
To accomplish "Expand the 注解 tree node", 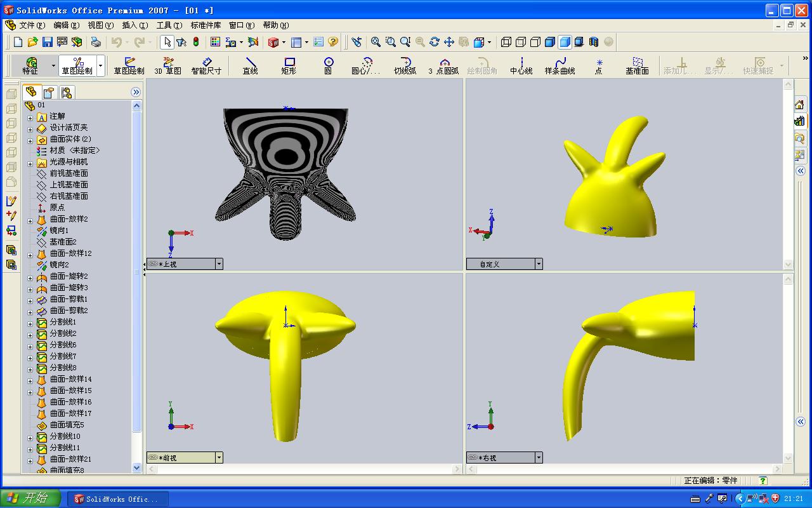I will click(30, 117).
